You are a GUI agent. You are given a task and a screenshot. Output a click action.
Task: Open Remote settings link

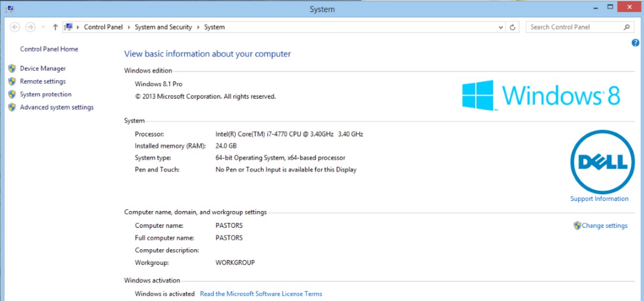pos(43,81)
